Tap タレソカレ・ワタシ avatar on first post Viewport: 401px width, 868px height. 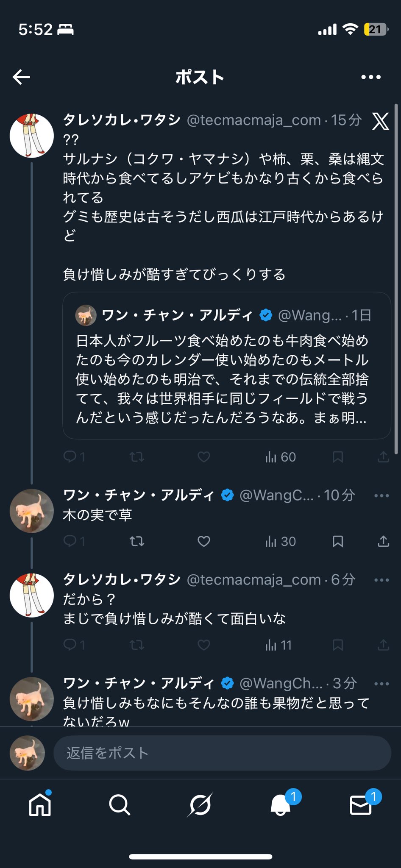[32, 136]
